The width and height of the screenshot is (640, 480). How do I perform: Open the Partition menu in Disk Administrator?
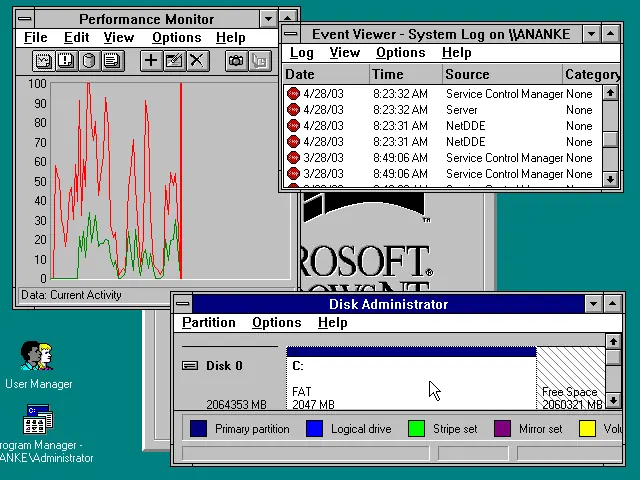(208, 323)
